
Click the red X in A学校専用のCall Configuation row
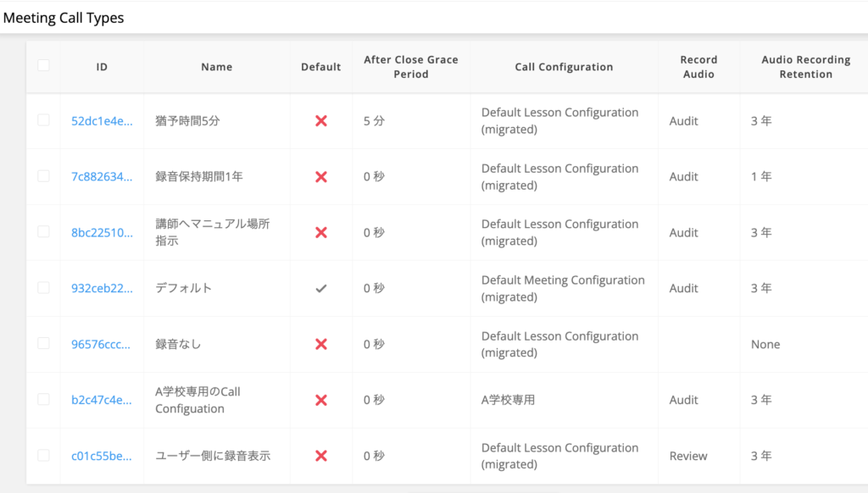(321, 401)
